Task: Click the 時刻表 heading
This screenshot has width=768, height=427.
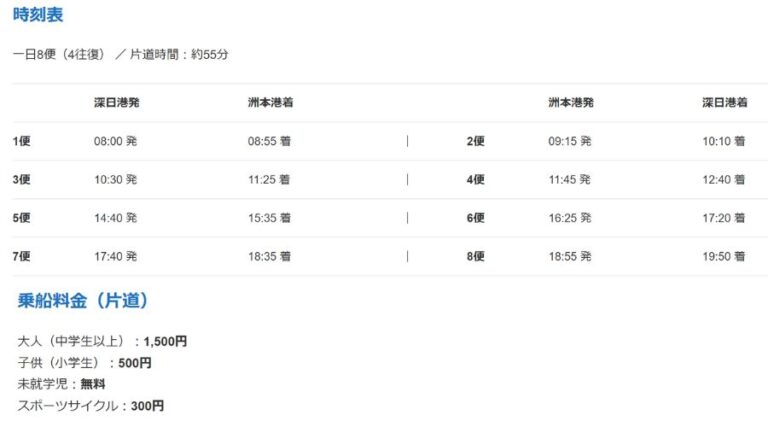Action: click(40, 15)
